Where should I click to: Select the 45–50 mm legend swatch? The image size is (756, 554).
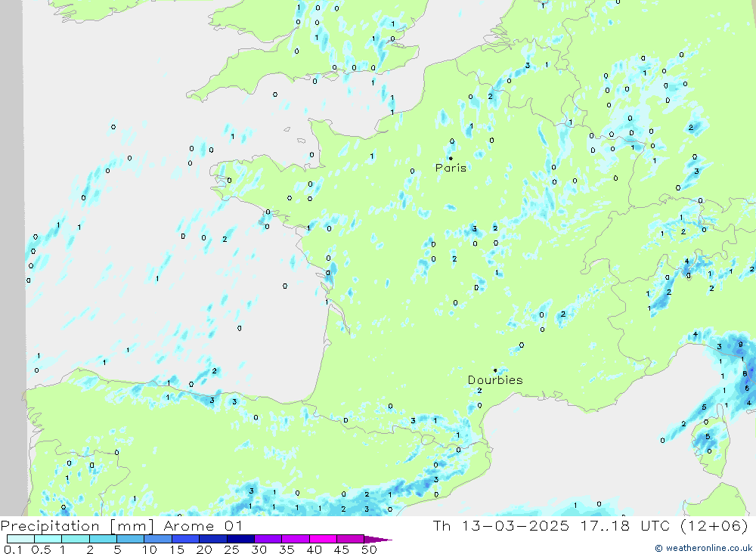click(x=351, y=539)
